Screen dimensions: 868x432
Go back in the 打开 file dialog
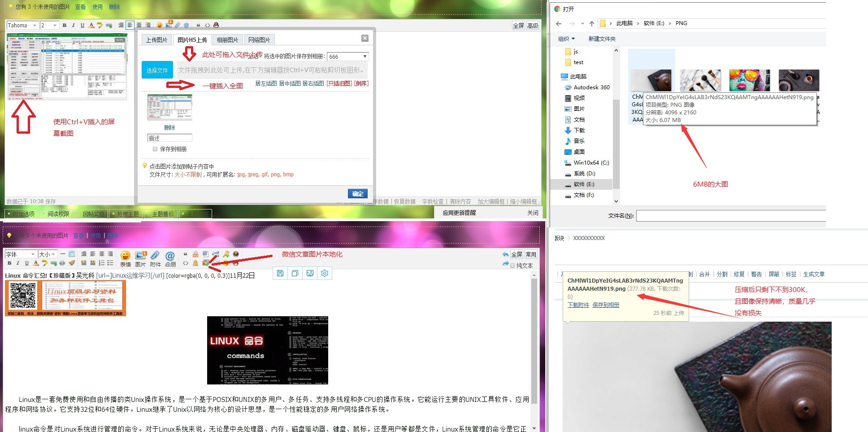click(x=559, y=24)
